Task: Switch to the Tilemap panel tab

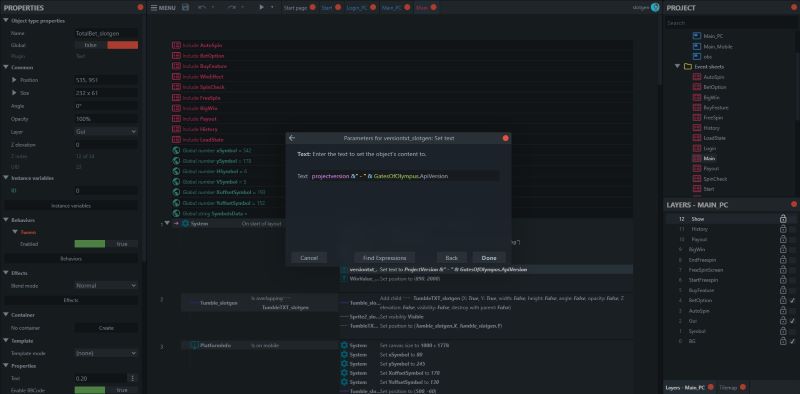Action: click(728, 387)
